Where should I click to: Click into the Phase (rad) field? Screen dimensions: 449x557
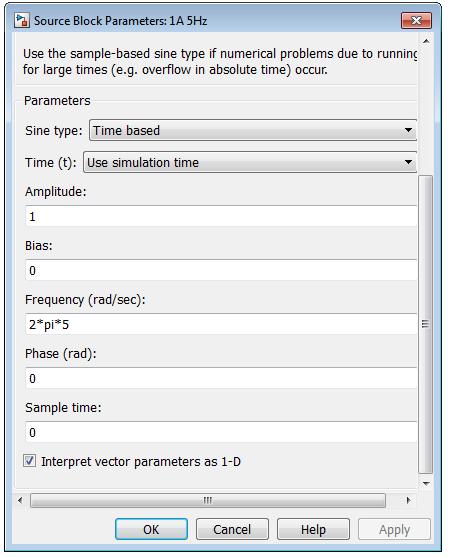click(x=221, y=378)
